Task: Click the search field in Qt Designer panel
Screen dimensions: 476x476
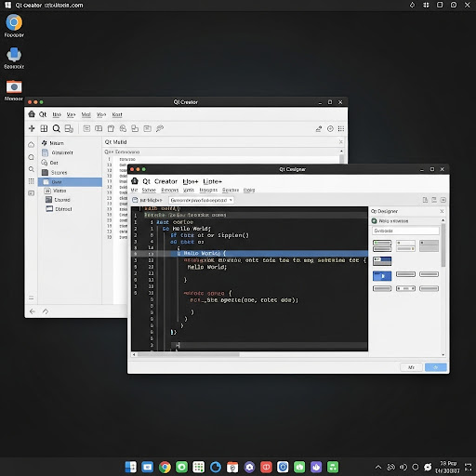Action: pos(405,231)
